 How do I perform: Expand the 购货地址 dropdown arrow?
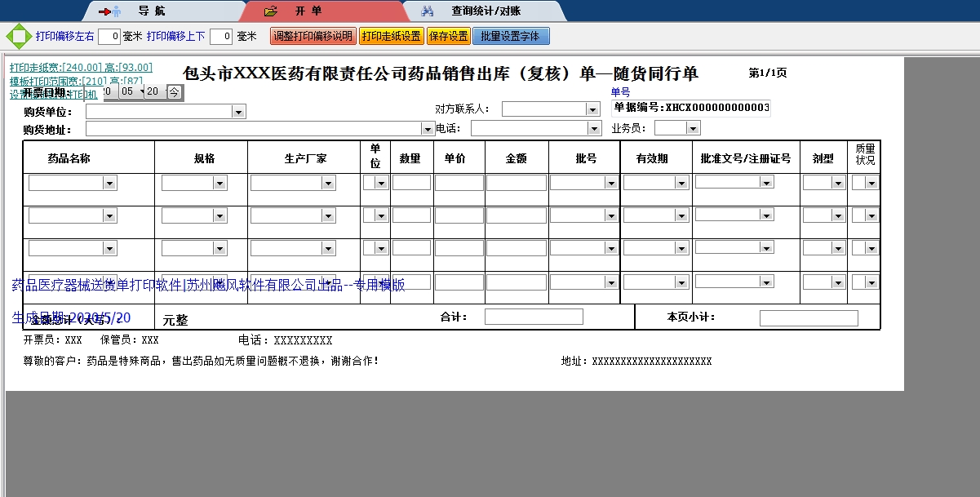[x=428, y=129]
